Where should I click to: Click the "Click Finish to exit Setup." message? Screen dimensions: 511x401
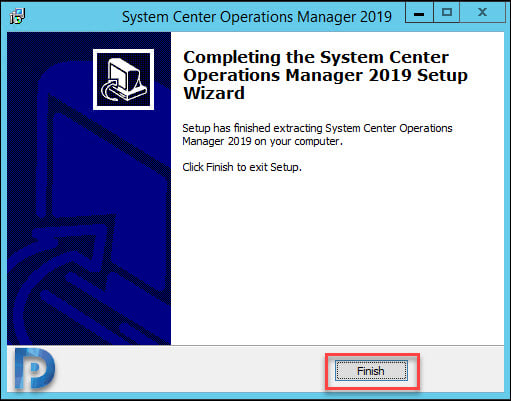coord(242,167)
